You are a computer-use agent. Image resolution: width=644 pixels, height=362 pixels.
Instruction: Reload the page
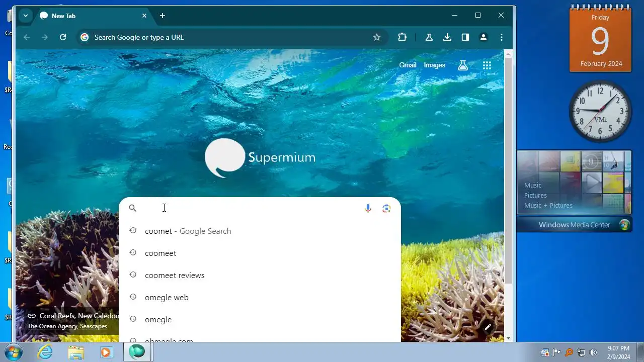(x=63, y=37)
